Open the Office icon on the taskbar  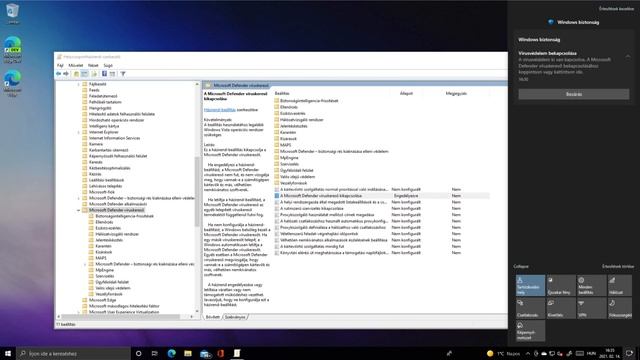pos(221,353)
